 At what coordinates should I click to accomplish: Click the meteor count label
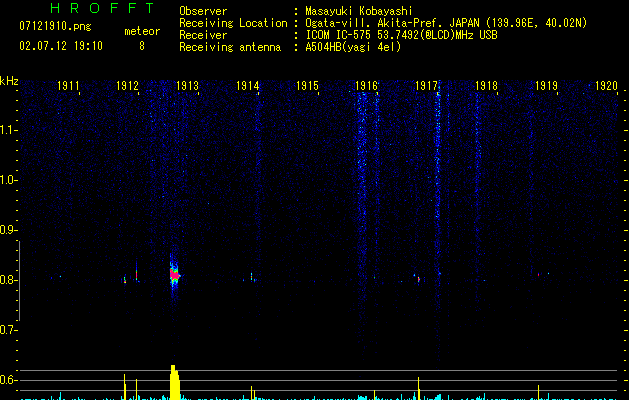click(x=142, y=31)
